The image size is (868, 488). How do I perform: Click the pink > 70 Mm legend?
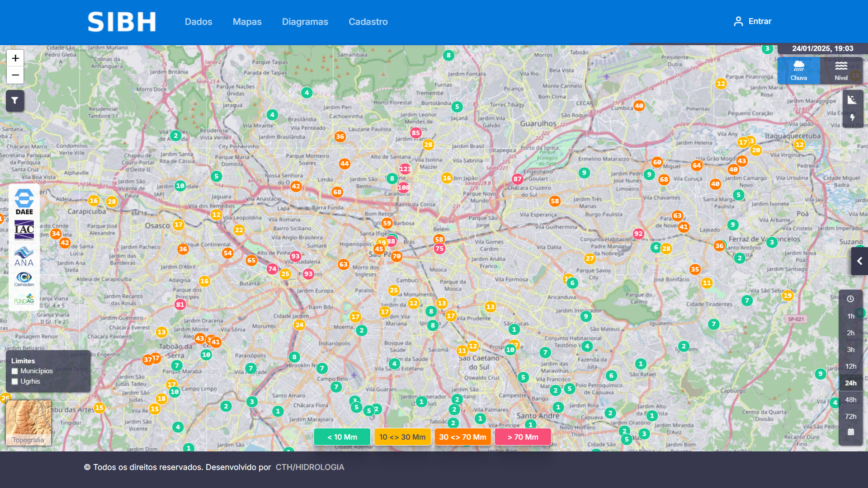pyautogui.click(x=523, y=437)
